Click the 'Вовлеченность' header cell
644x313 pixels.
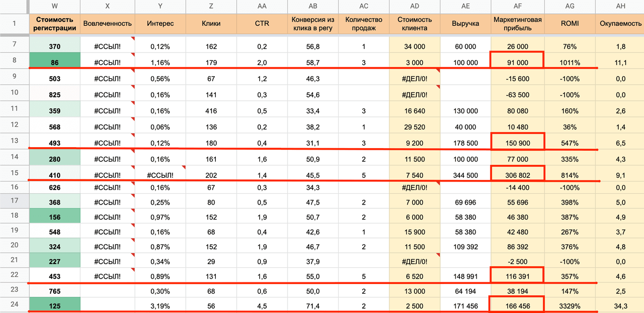107,24
